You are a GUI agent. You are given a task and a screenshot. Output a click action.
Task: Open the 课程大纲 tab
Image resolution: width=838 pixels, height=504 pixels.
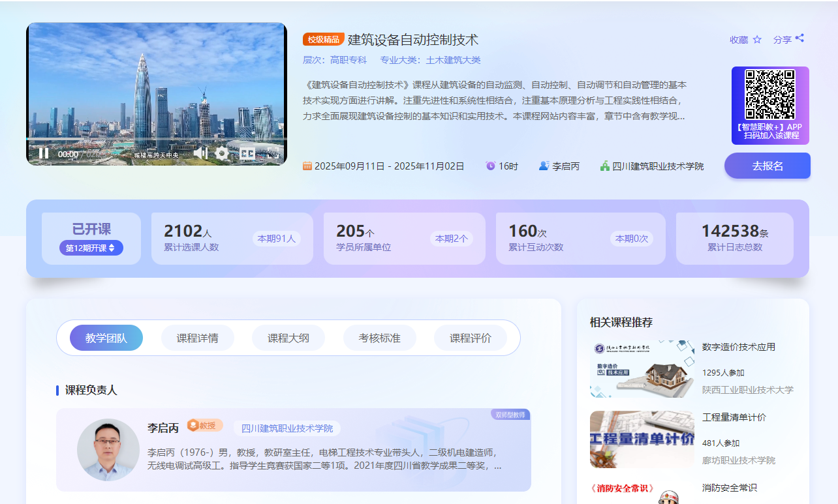point(288,338)
